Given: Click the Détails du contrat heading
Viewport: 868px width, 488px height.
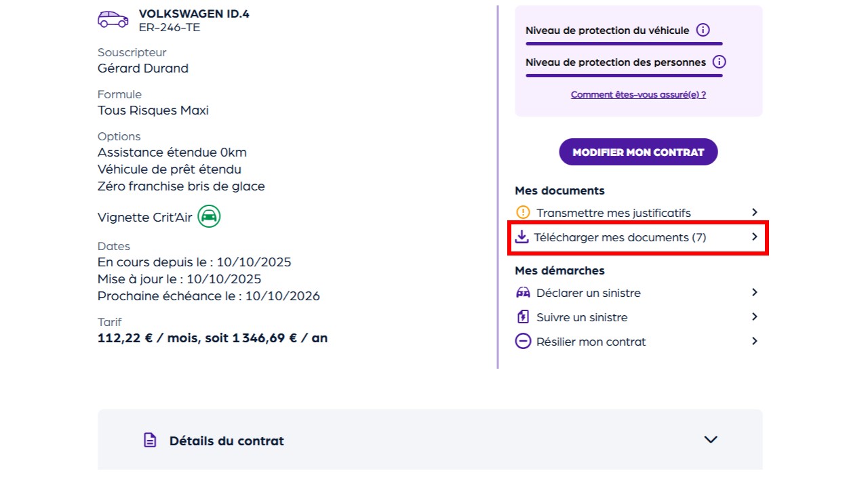Looking at the screenshot, I should (226, 441).
